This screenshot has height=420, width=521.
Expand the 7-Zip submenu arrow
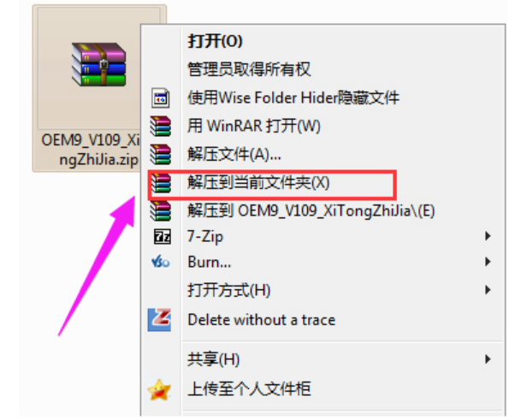click(x=488, y=236)
